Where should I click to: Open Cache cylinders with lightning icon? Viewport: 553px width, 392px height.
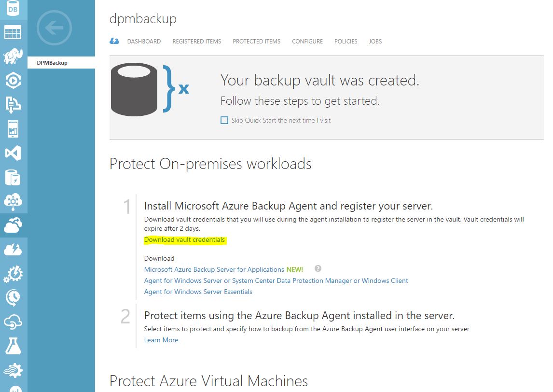[13, 178]
